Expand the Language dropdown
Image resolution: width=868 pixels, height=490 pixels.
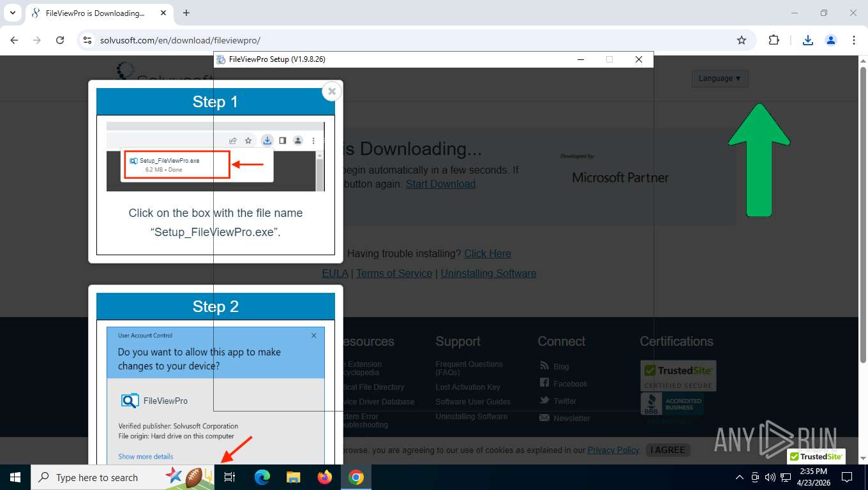point(720,78)
